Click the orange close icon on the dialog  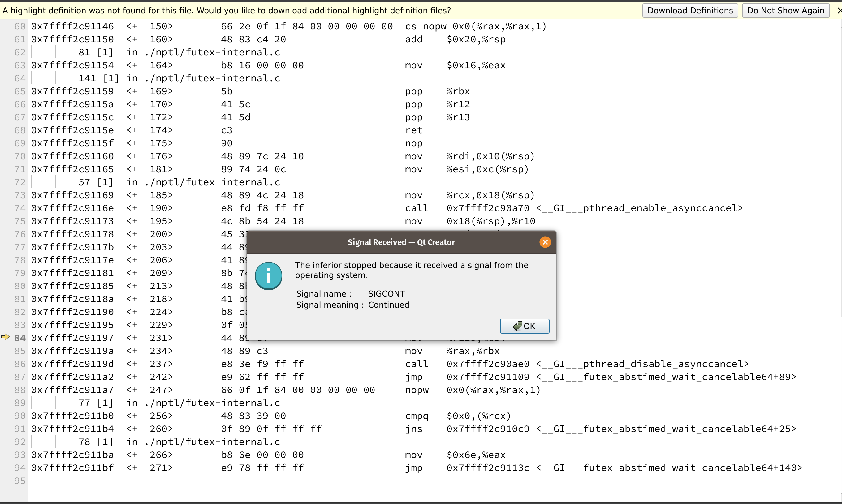(x=545, y=242)
